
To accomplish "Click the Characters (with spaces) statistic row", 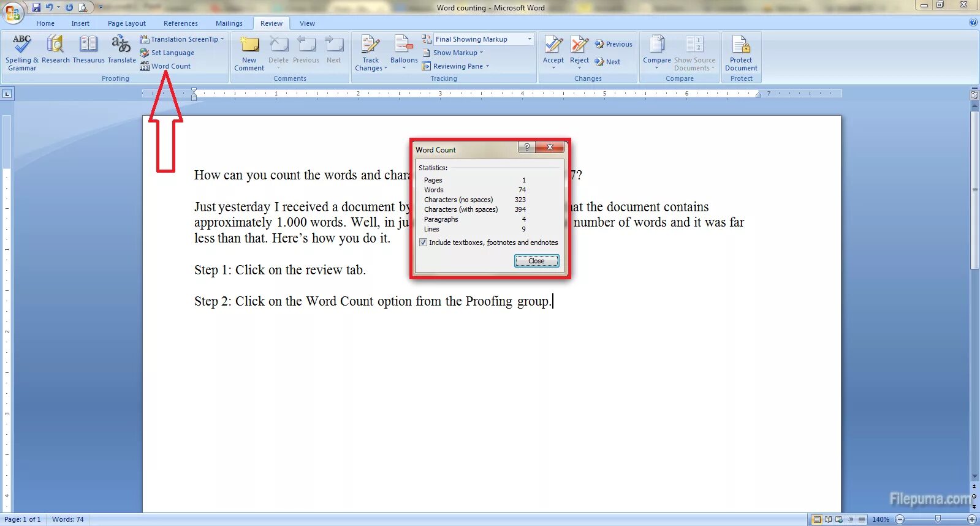I will pos(475,209).
